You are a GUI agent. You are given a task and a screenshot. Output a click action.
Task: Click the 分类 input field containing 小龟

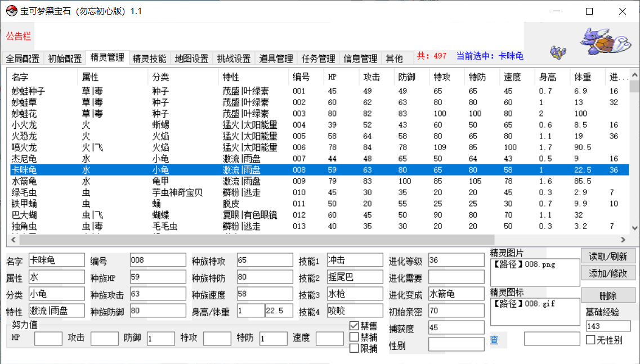click(x=56, y=294)
